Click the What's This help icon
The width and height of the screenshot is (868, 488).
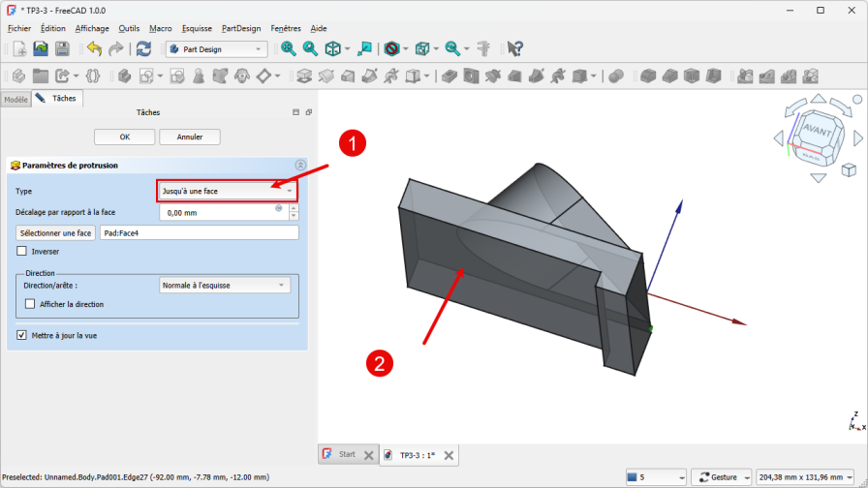click(514, 48)
